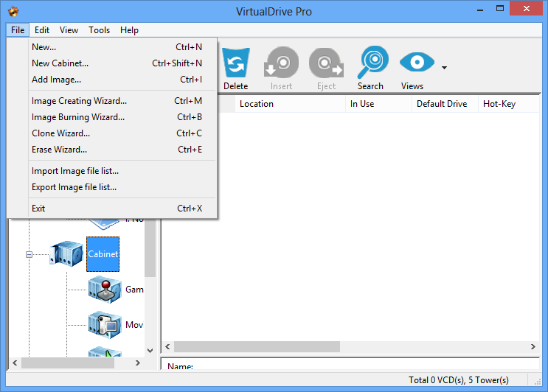Choose Export Image file list...

[112, 187]
